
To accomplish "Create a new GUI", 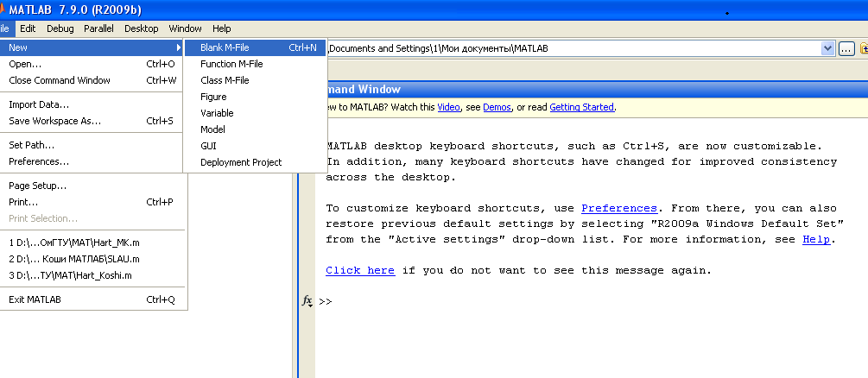I will pos(255,146).
